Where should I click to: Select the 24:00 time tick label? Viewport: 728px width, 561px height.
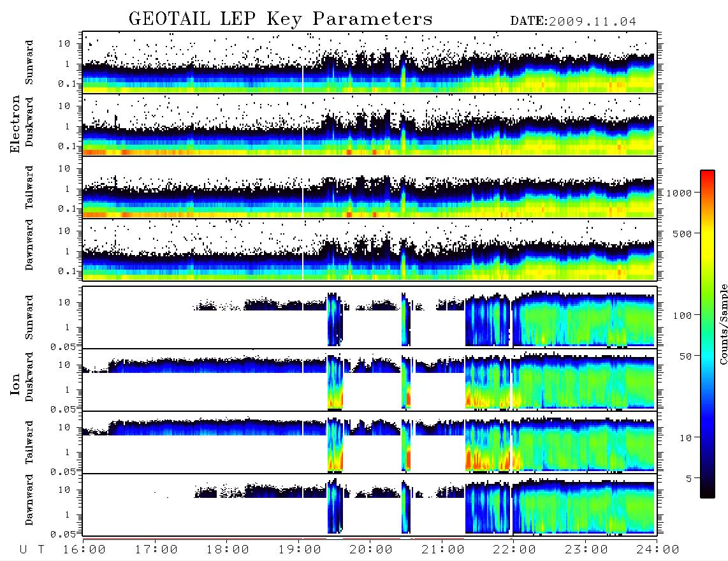tap(657, 550)
